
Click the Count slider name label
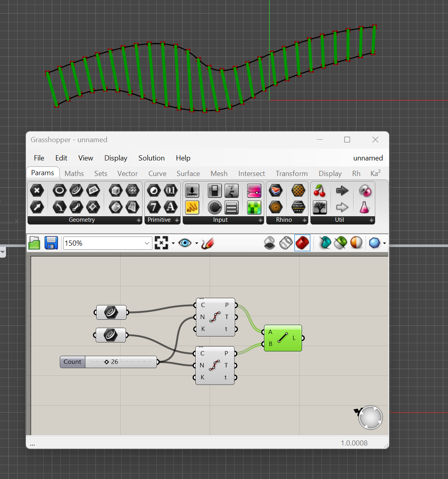coord(72,362)
